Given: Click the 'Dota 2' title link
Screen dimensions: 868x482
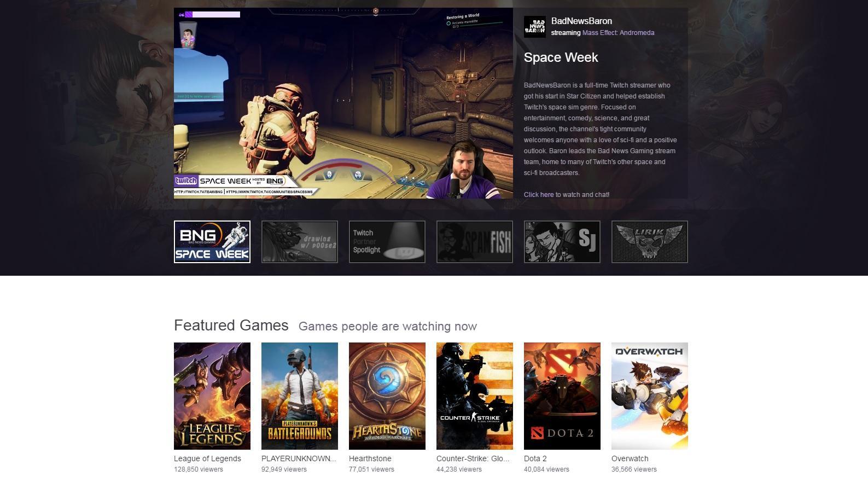Looking at the screenshot, I should pyautogui.click(x=535, y=459).
